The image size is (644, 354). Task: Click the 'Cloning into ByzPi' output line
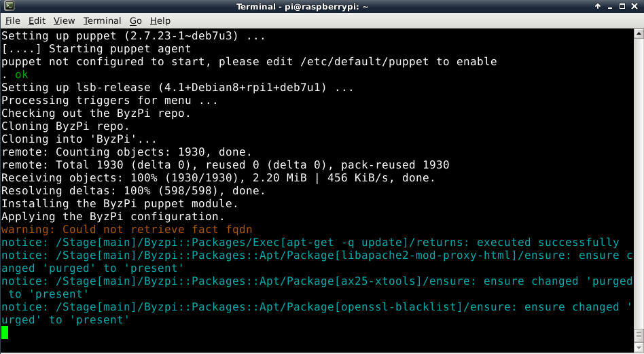pos(79,139)
